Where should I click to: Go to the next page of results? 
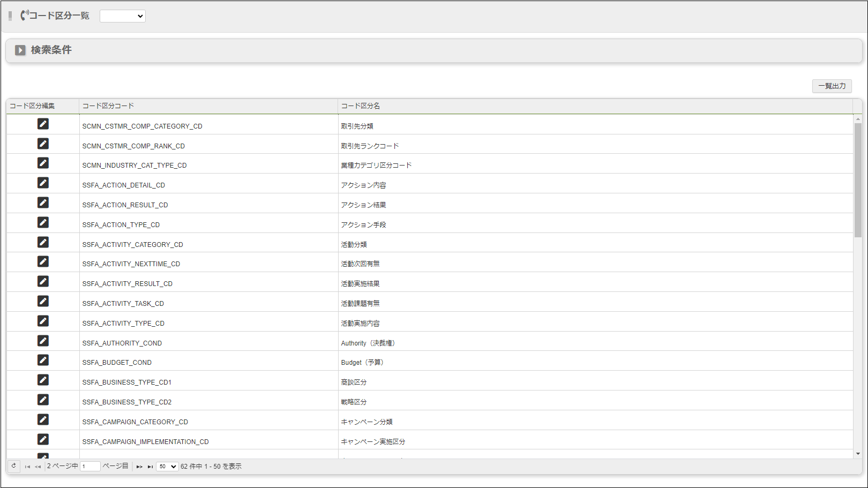click(x=139, y=467)
